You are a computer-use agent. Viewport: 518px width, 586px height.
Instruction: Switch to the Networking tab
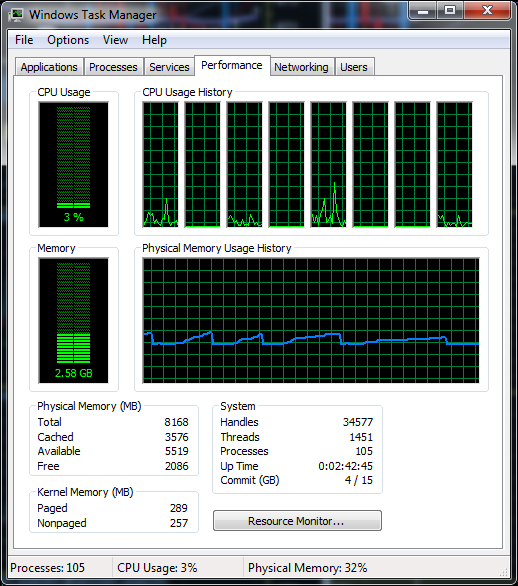[x=301, y=67]
